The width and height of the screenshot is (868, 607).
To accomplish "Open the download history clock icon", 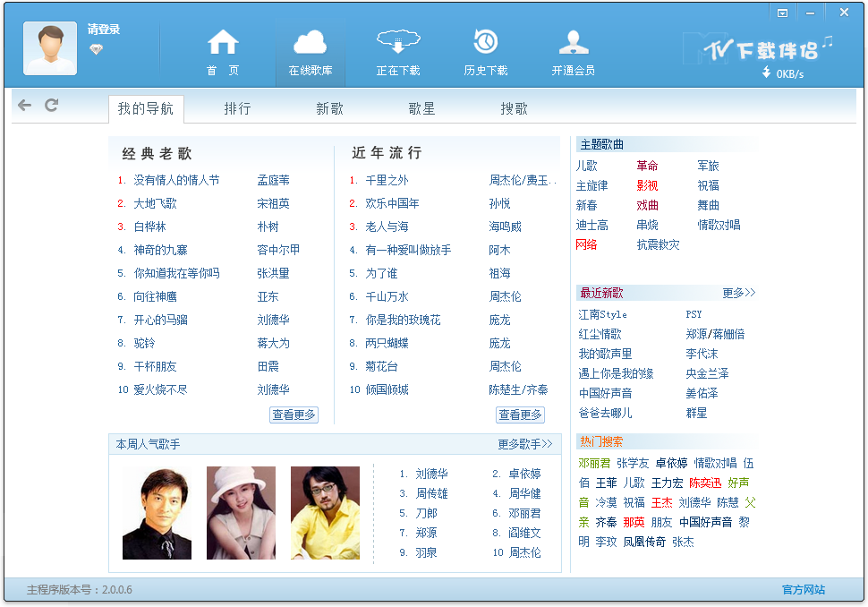I will [x=485, y=42].
